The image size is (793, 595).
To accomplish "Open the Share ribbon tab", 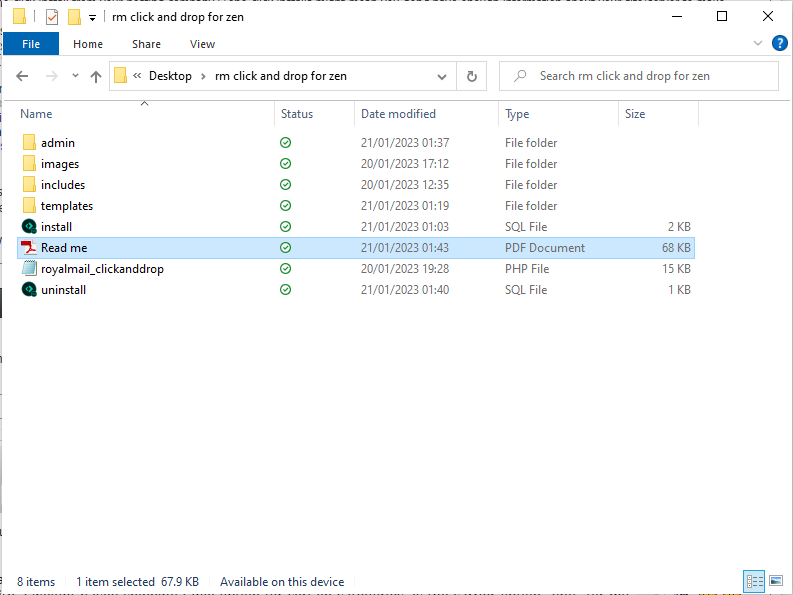I will point(146,44).
